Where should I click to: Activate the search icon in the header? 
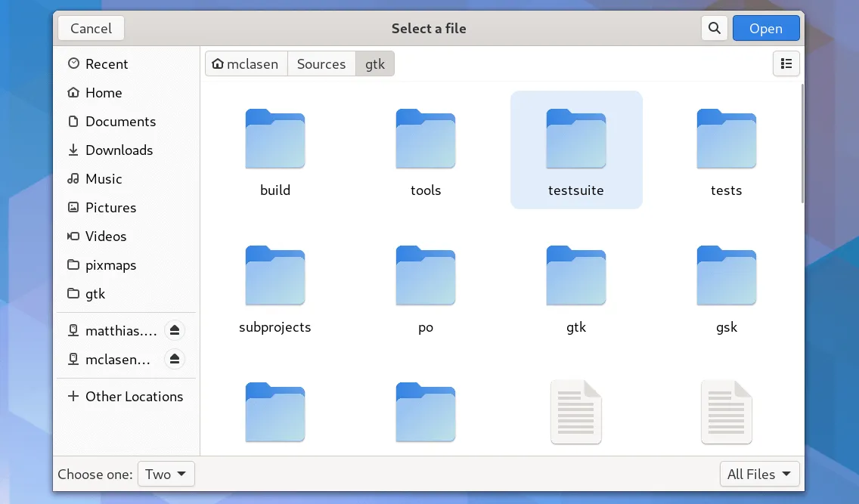(x=714, y=28)
